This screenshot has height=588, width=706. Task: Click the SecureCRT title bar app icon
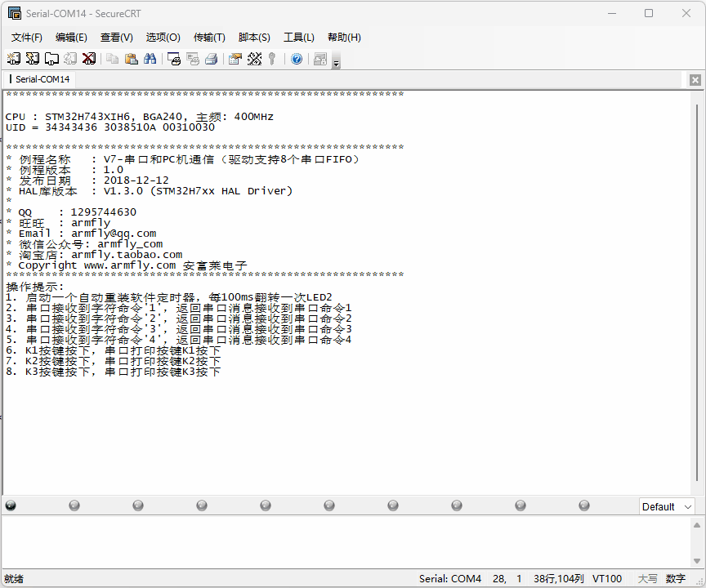15,14
